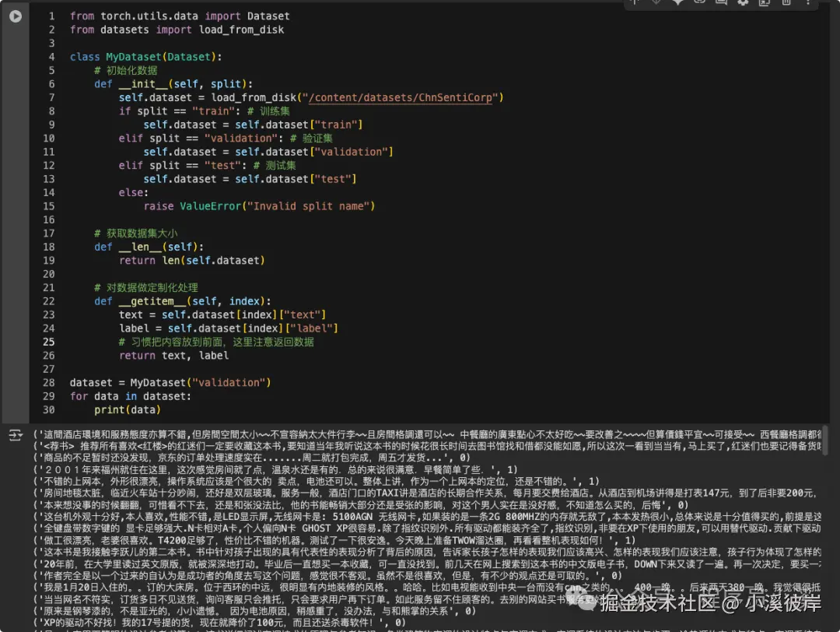Click the 'raise ValueError("Invalid split name")' line
Image resolution: width=840 pixels, height=632 pixels.
point(259,206)
